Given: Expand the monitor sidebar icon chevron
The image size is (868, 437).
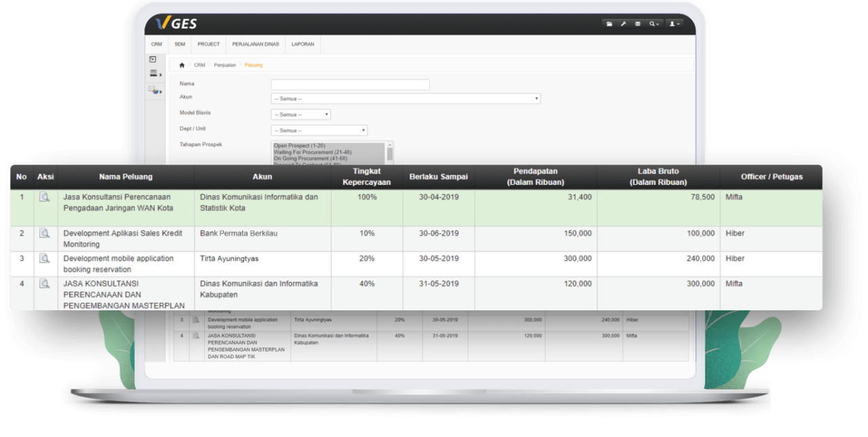Looking at the screenshot, I should point(161,75).
